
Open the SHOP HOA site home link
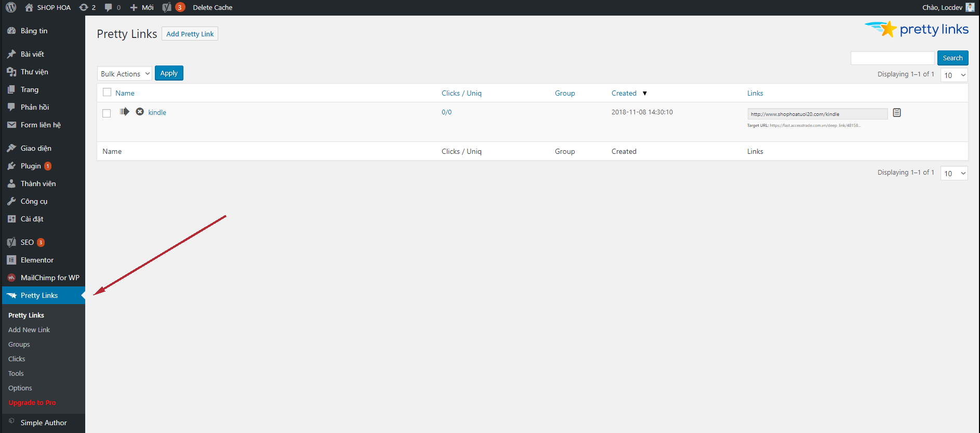click(48, 7)
